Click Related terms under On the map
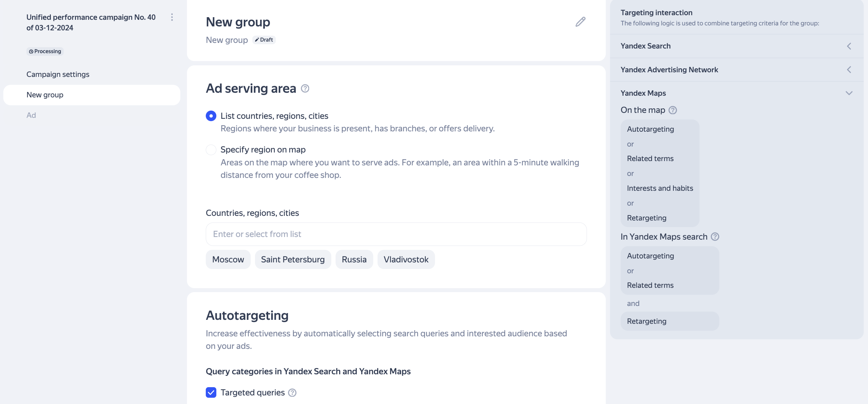This screenshot has width=868, height=404. pyautogui.click(x=650, y=158)
